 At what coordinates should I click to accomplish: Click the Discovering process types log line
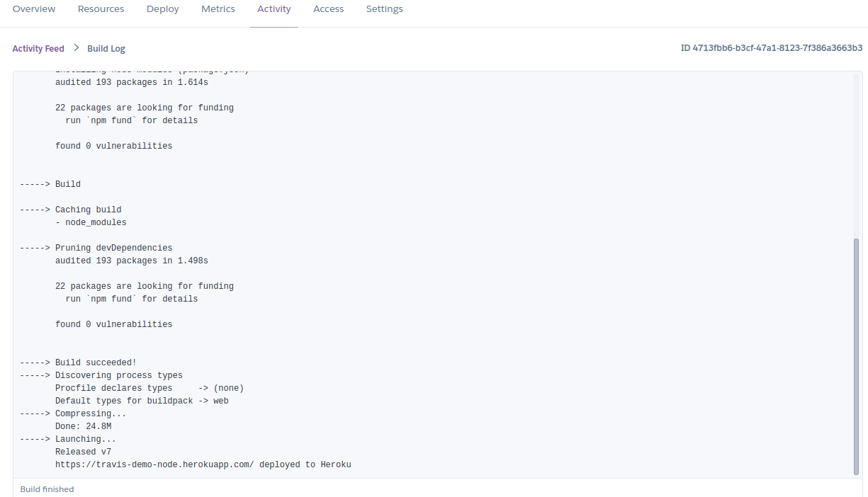[118, 375]
